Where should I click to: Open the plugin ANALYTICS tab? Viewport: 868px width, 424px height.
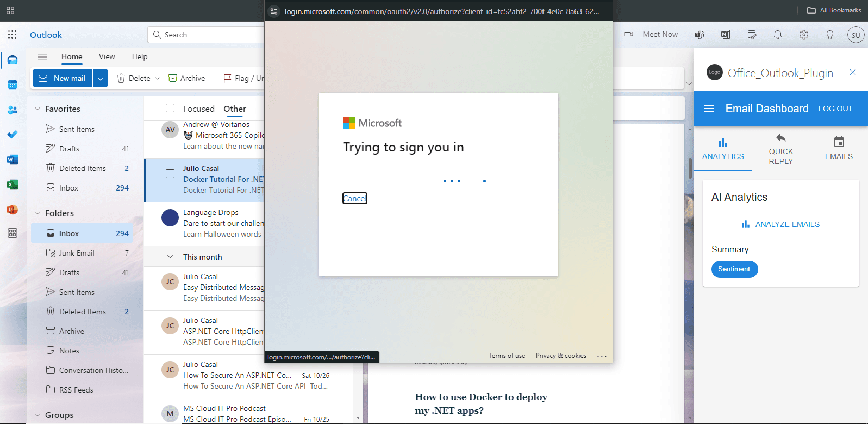point(723,149)
